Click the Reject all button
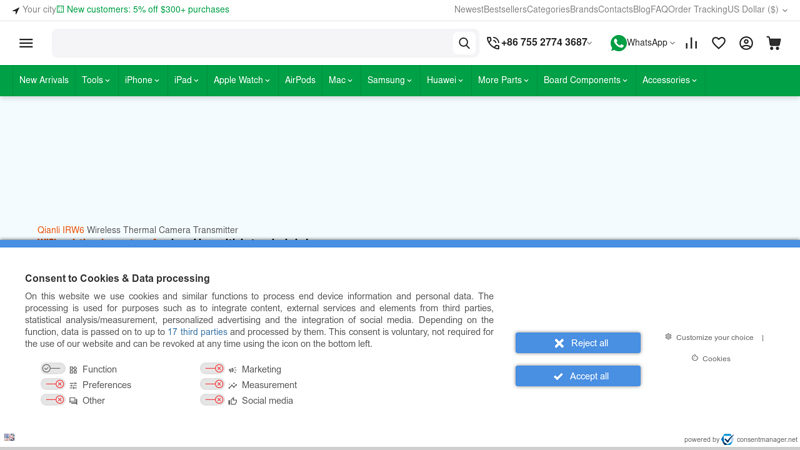This screenshot has width=800, height=450. [x=578, y=343]
